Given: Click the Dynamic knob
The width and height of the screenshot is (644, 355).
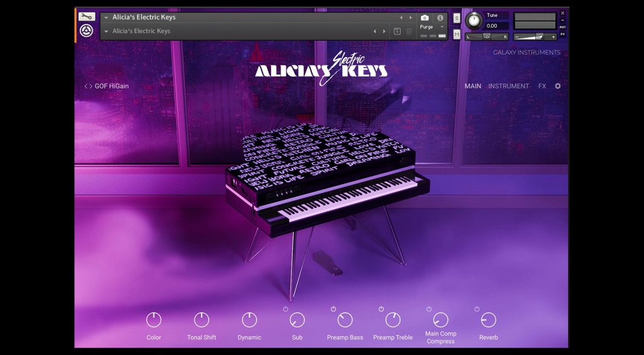Looking at the screenshot, I should [x=249, y=320].
